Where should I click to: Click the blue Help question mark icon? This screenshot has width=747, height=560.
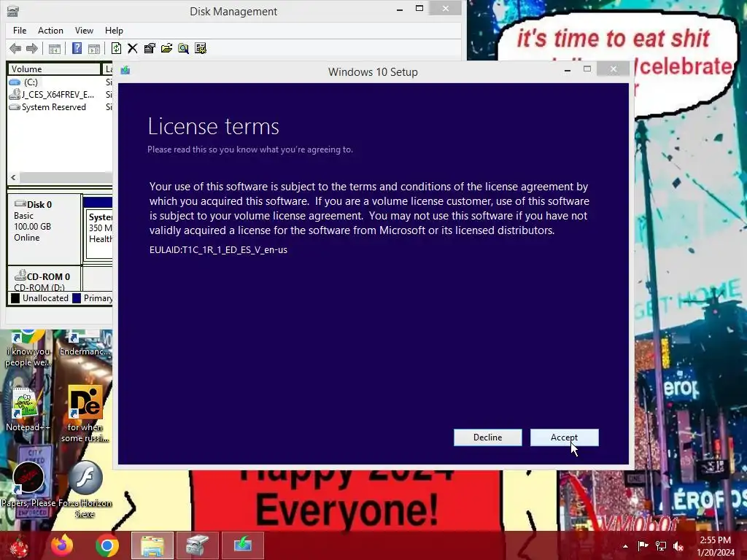tap(77, 48)
